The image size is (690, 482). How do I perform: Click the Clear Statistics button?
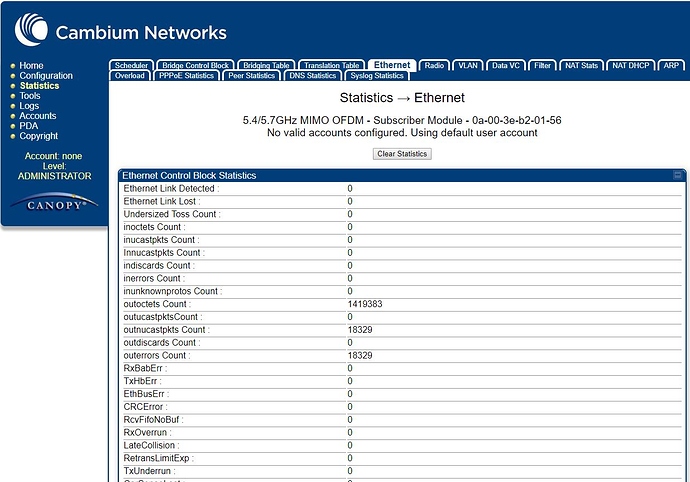click(402, 154)
